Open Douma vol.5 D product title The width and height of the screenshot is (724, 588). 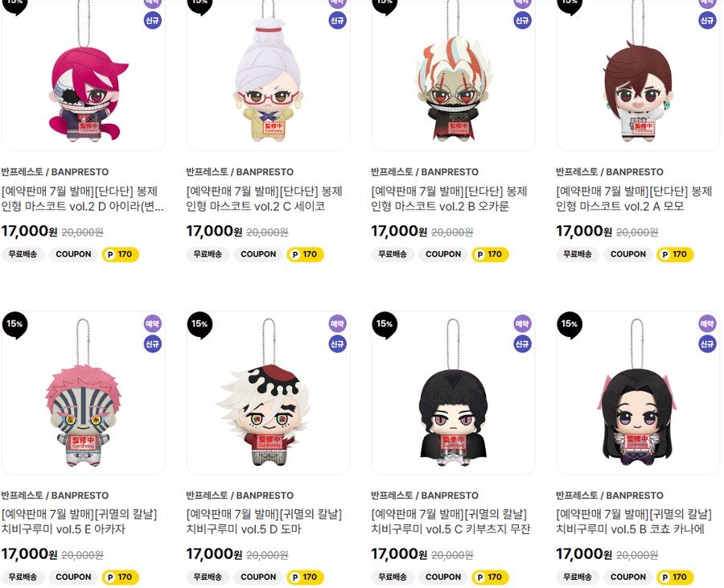tap(264, 521)
